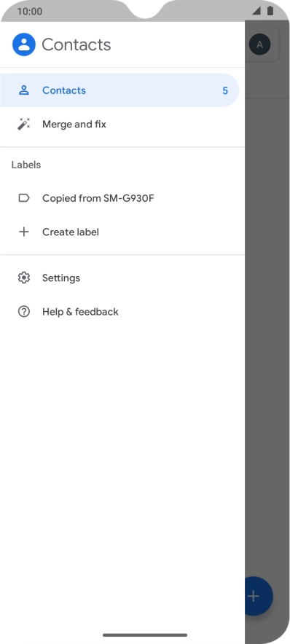Screen dimensions: 290x644
Task: Tap the Settings gear icon
Action: tap(24, 278)
